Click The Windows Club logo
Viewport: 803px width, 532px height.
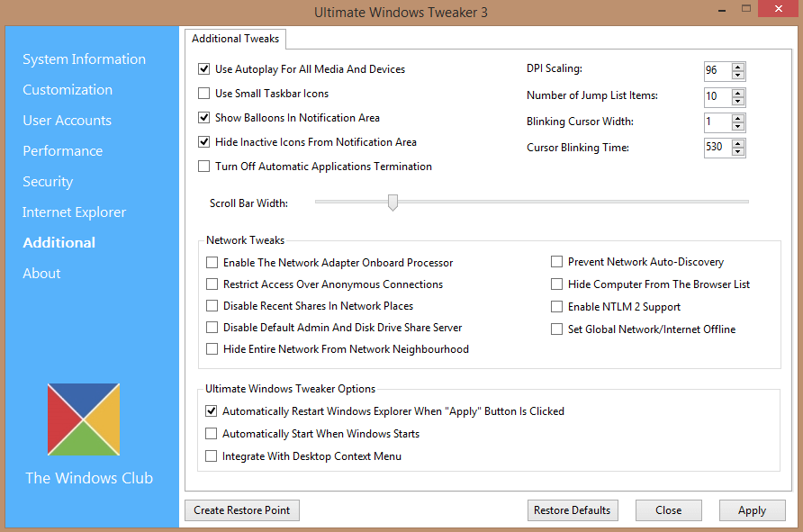coord(84,419)
